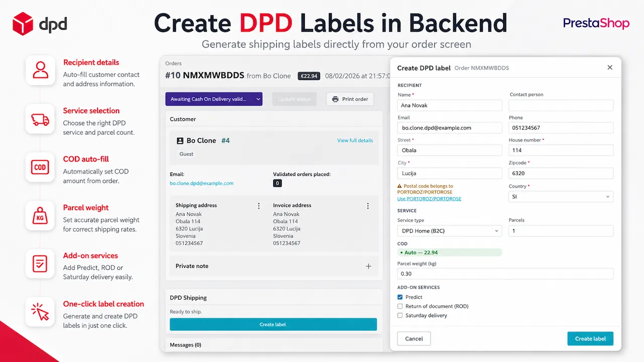This screenshot has height=362, width=644.
Task: Click the Add-on services checklist icon
Action: [x=40, y=264]
